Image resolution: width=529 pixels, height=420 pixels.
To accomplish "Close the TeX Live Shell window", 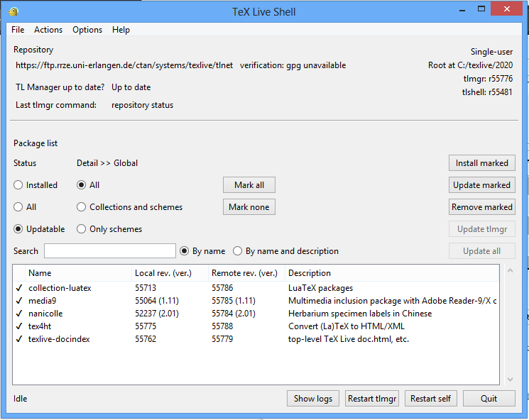I will 507,9.
